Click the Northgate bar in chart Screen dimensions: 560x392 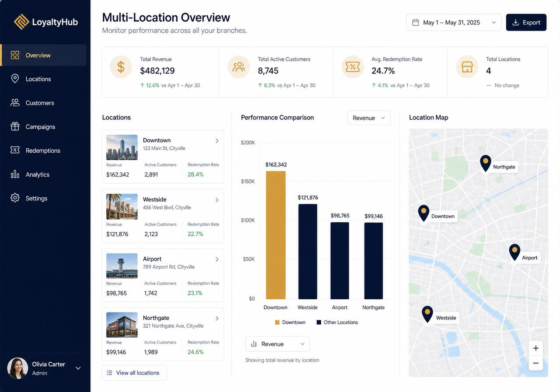tap(373, 261)
